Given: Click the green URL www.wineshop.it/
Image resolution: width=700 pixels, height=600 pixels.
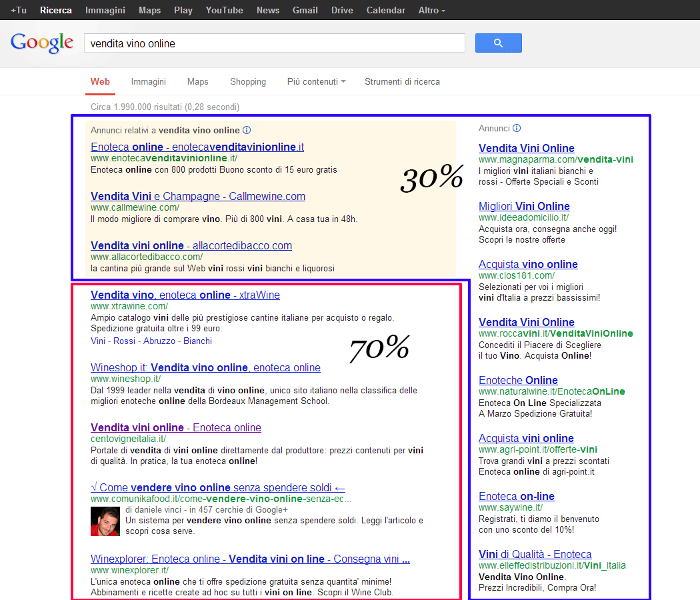Looking at the screenshot, I should pos(125,379).
